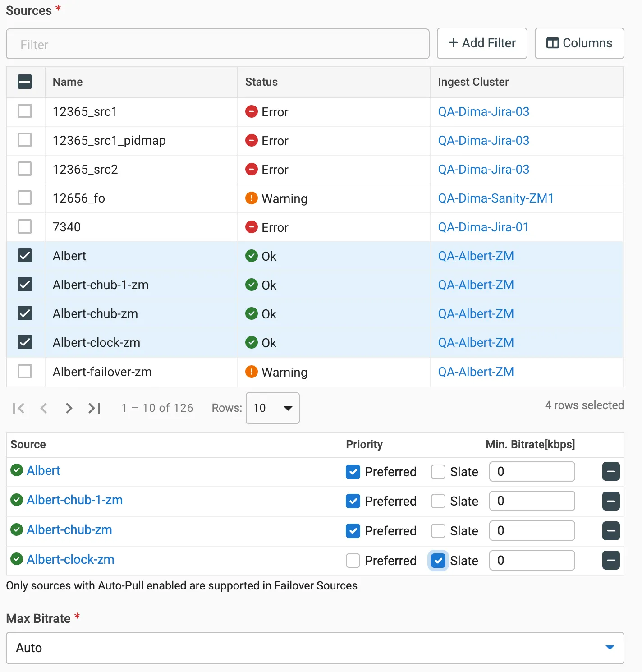
Task: Sort sources by the Name column
Action: point(68,82)
